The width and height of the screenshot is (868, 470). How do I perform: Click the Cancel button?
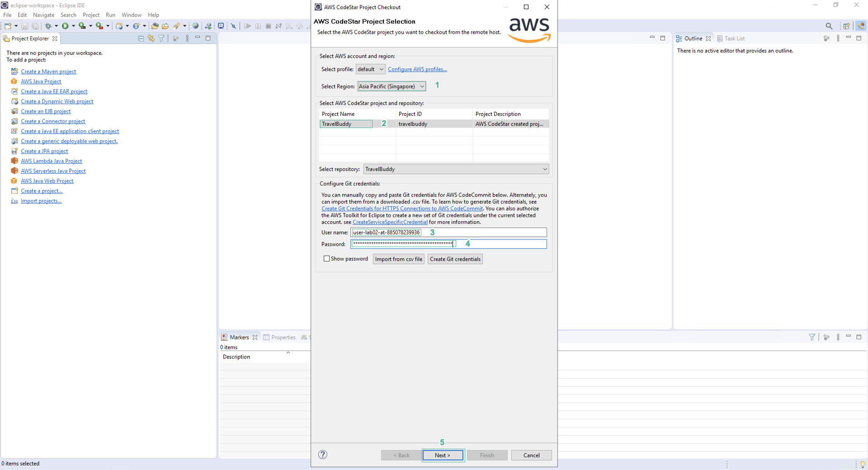pos(532,455)
